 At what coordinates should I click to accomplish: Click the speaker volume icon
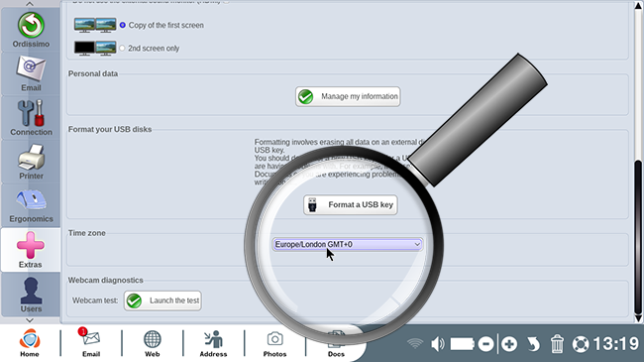click(x=437, y=344)
